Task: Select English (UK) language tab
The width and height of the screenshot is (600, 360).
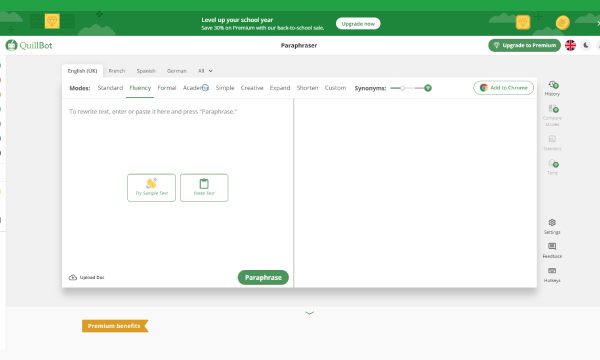Action: (82, 71)
